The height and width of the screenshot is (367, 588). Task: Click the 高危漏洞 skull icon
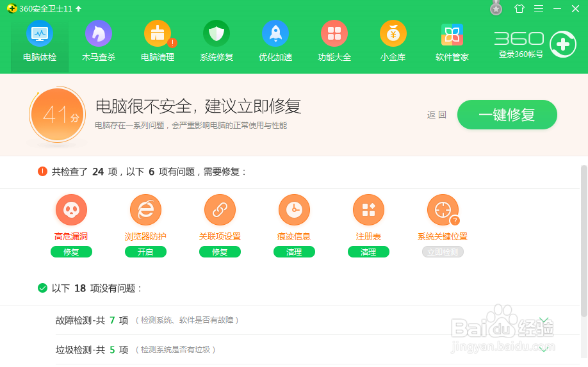[71, 210]
